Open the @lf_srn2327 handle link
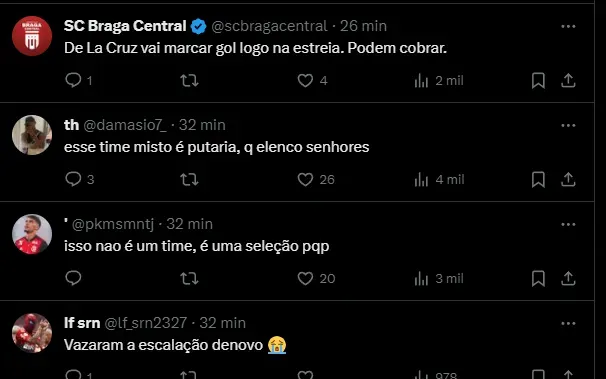The height and width of the screenshot is (379, 606). point(146,323)
